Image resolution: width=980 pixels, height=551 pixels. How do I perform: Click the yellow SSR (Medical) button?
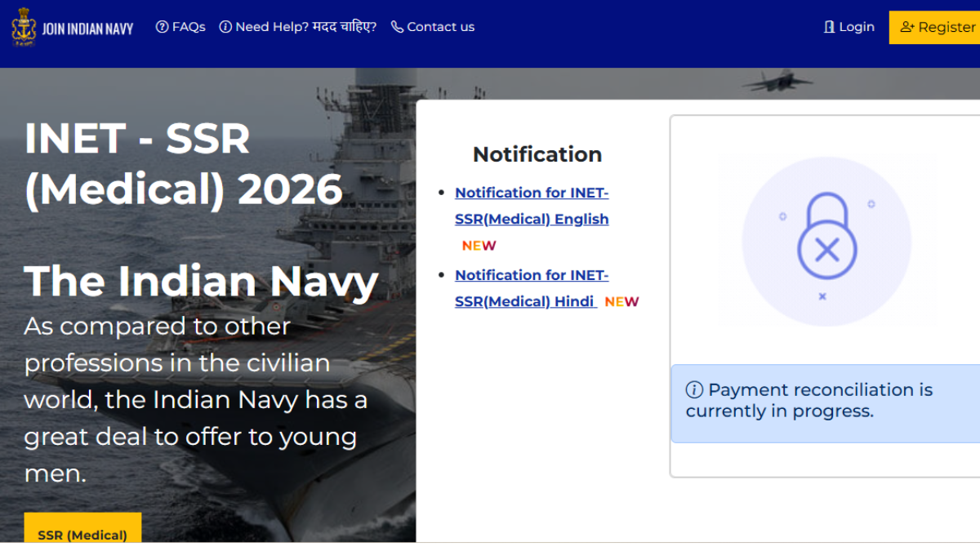click(x=82, y=528)
